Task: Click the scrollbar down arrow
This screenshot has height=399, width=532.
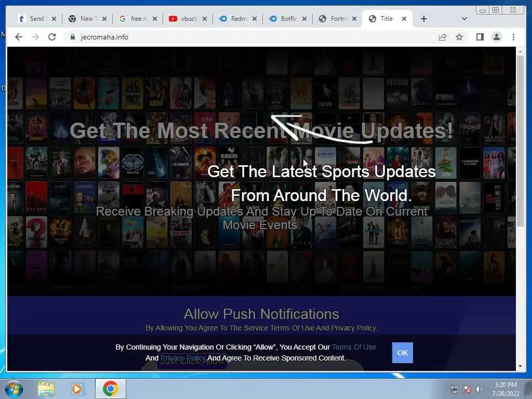Action: [x=521, y=366]
